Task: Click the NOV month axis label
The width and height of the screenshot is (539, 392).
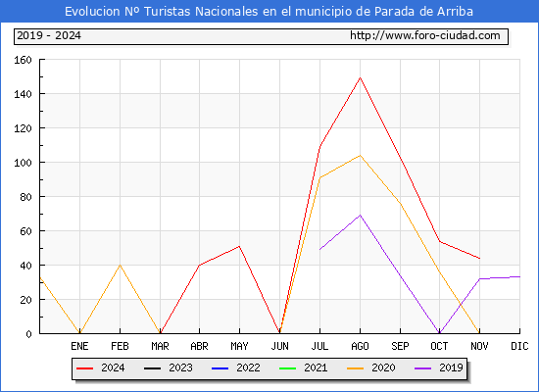Action: (479, 346)
